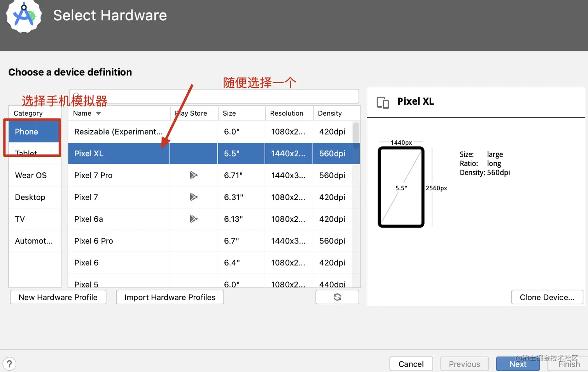This screenshot has width=588, height=372.
Task: Focus the device search input field
Action: point(214,96)
